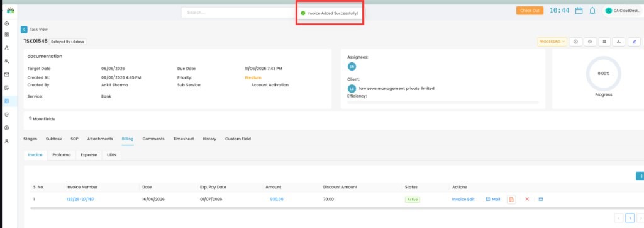Click the Discount Amount column header
Screen dimensions: 644x228
340,187
